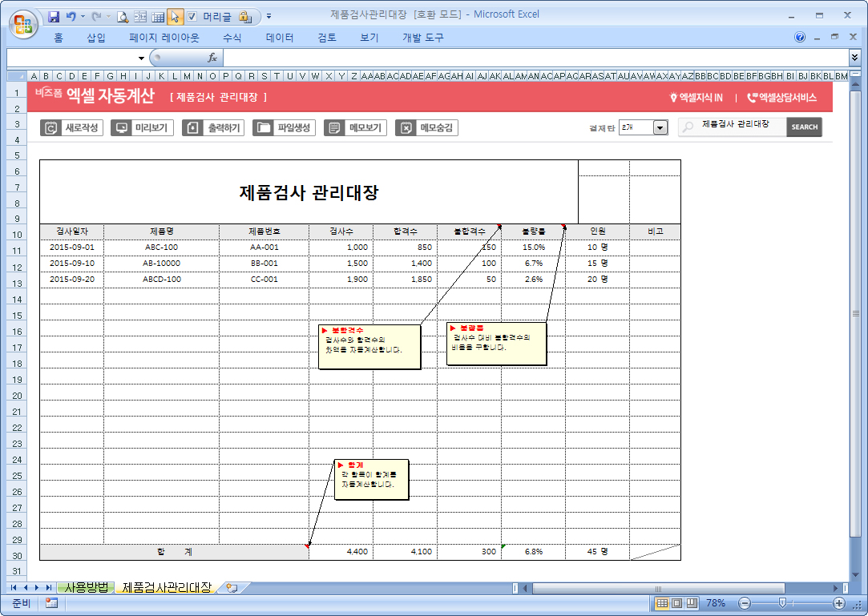Select the product name cell ABC-100
This screenshot has height=616, width=868.
pos(162,248)
